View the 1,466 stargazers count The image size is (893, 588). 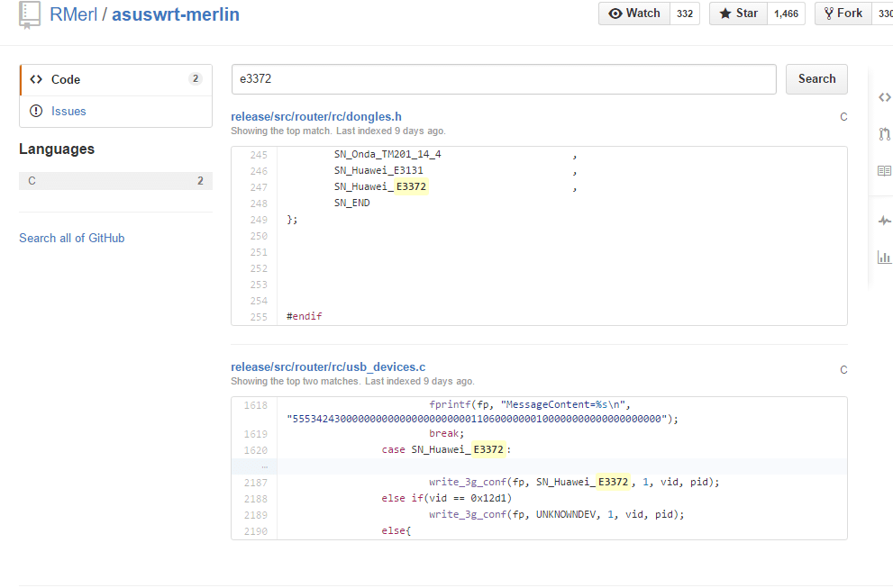[786, 14]
